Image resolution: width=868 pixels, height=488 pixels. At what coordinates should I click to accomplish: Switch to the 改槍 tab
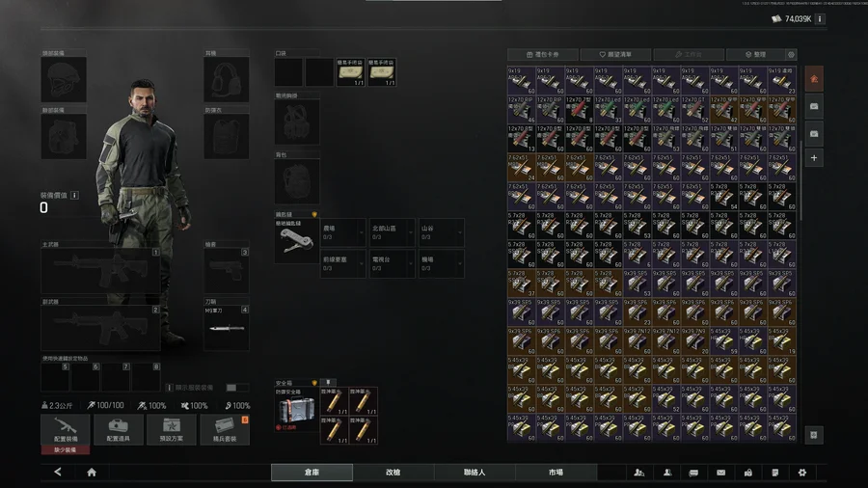coord(393,473)
